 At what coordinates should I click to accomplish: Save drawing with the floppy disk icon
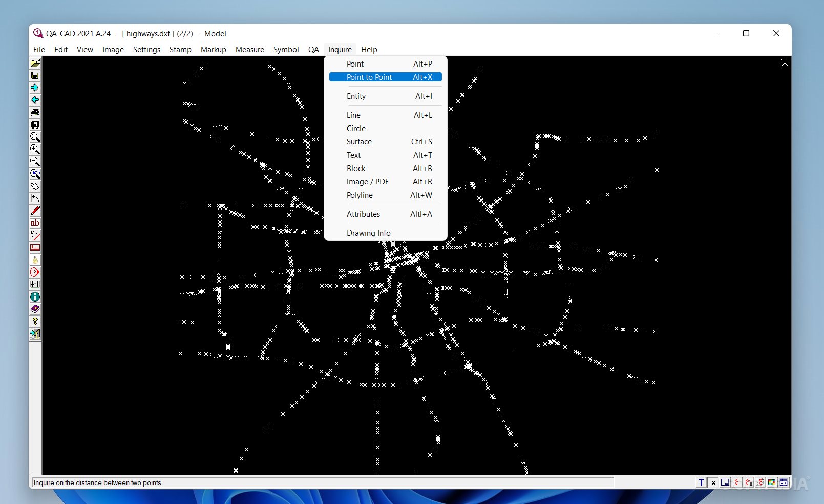[35, 75]
